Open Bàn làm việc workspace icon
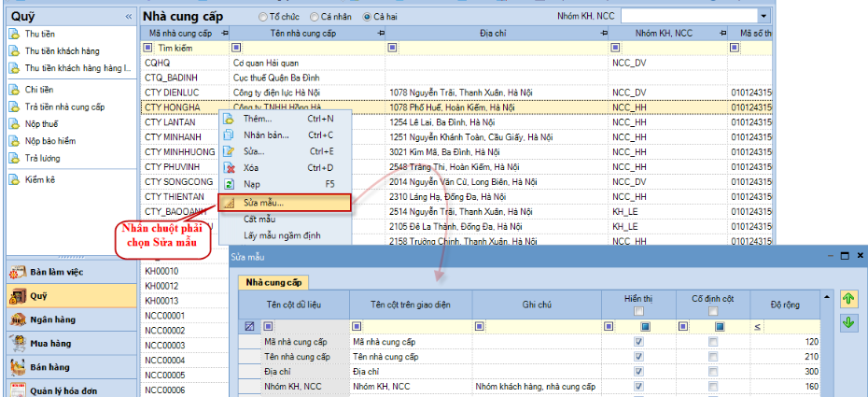The height and width of the screenshot is (397, 868). coord(17,272)
